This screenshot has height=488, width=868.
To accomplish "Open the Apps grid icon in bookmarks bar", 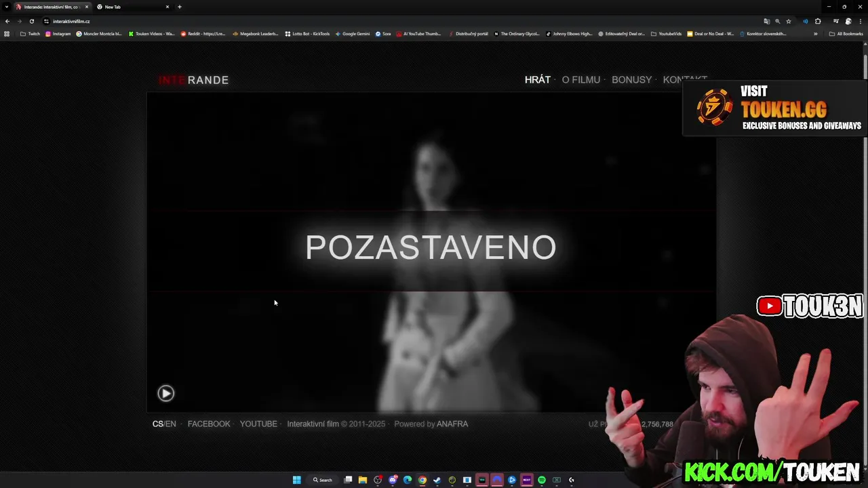I will click(x=7, y=33).
